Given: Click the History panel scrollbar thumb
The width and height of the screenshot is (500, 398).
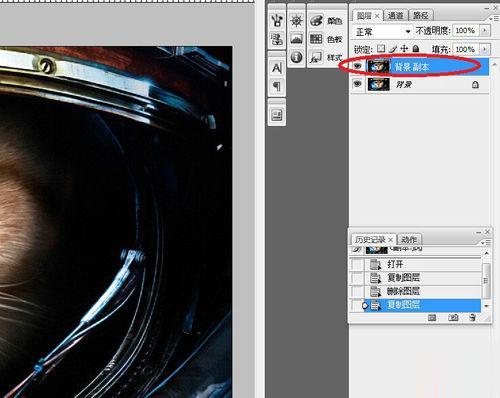Looking at the screenshot, I should click(486, 280).
